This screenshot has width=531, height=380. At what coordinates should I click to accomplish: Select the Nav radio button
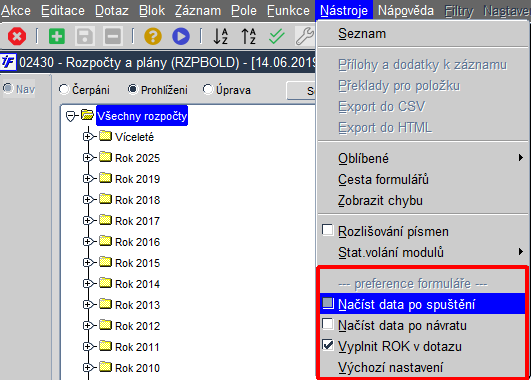[8, 88]
